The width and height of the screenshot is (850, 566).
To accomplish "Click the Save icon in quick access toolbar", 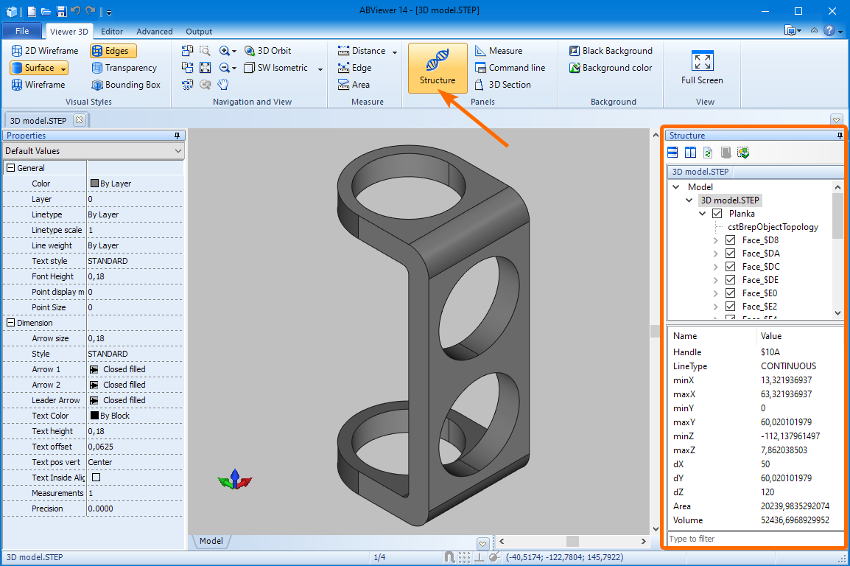I will [x=61, y=11].
